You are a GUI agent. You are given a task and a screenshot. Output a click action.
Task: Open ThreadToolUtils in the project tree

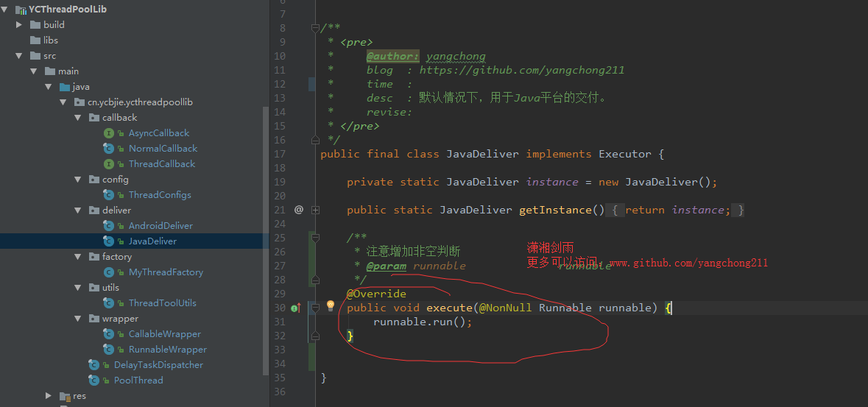pyautogui.click(x=162, y=303)
